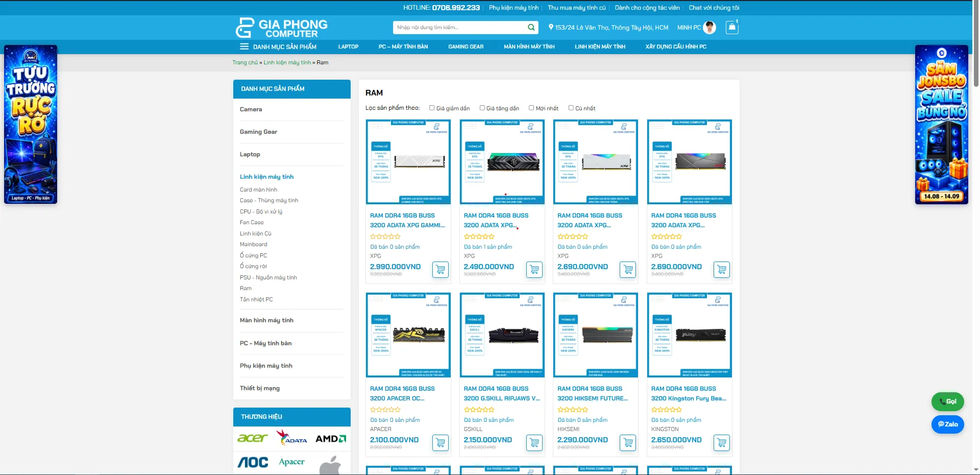Click the Phụ kiện máy tính top link
Screen dimensions: 980x475
(514, 8)
